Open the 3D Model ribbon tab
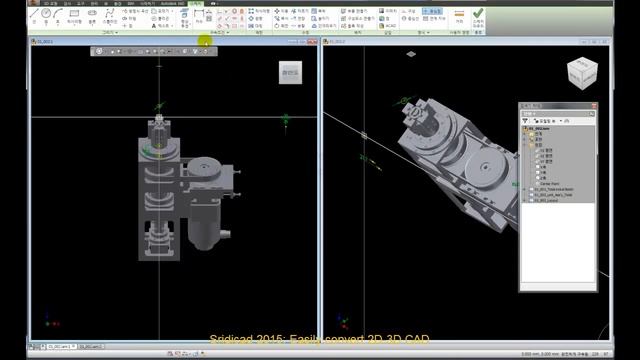Screen dimensions: 640x360 coord(51,4)
